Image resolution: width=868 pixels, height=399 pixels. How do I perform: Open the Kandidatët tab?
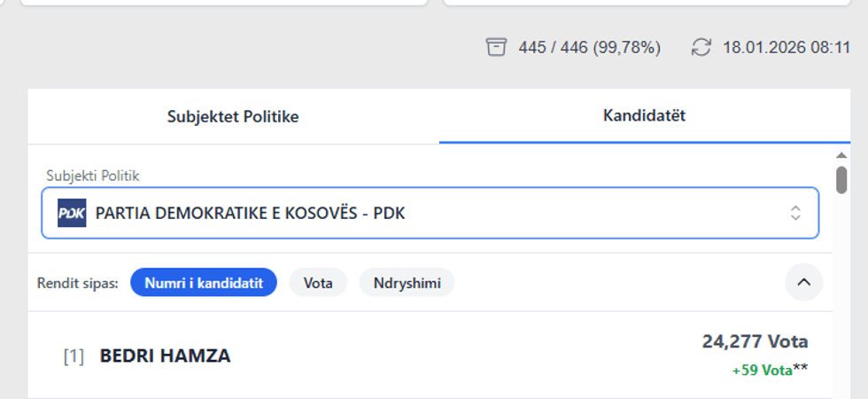pos(644,115)
